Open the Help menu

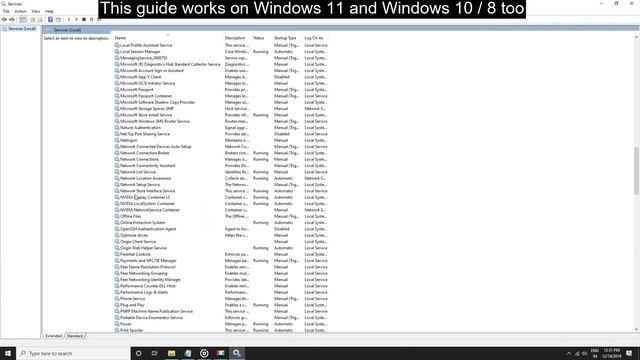pyautogui.click(x=49, y=11)
